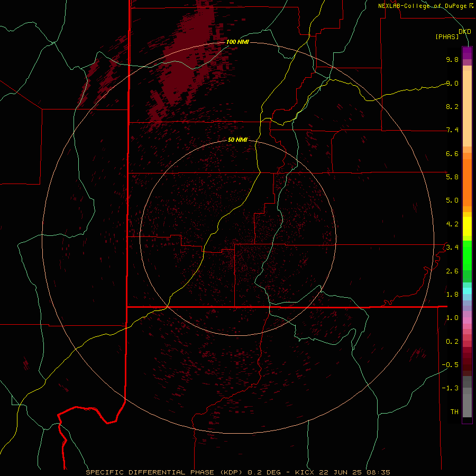This screenshot has height=476, width=476.
Task: Click the 5.0 scale label
Action: [452, 200]
